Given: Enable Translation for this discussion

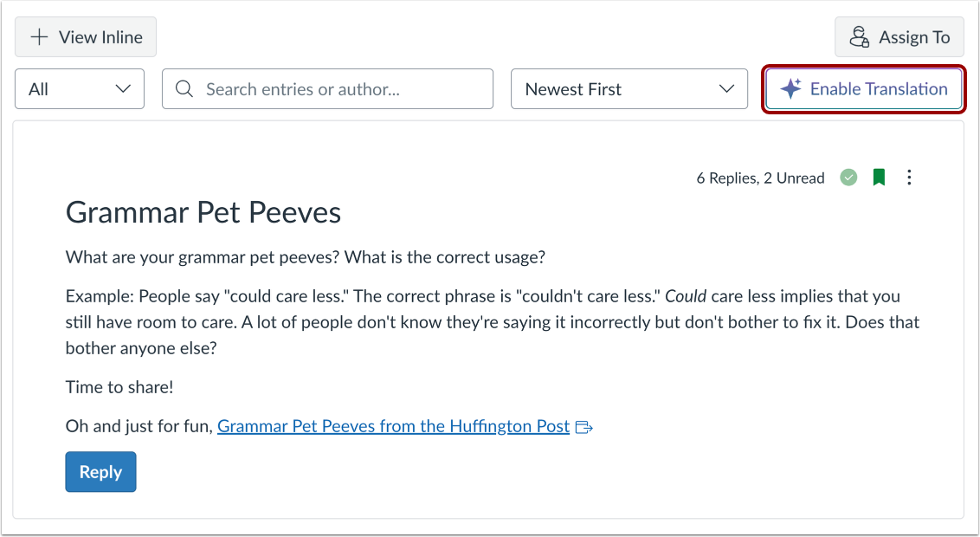Looking at the screenshot, I should click(x=864, y=89).
